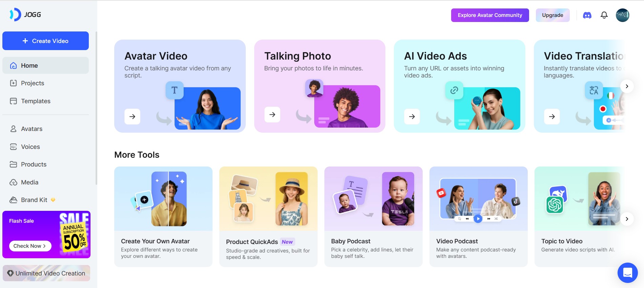Viewport: 644px width, 288px height.
Task: Show more tools with the lower chevron
Action: tap(627, 219)
